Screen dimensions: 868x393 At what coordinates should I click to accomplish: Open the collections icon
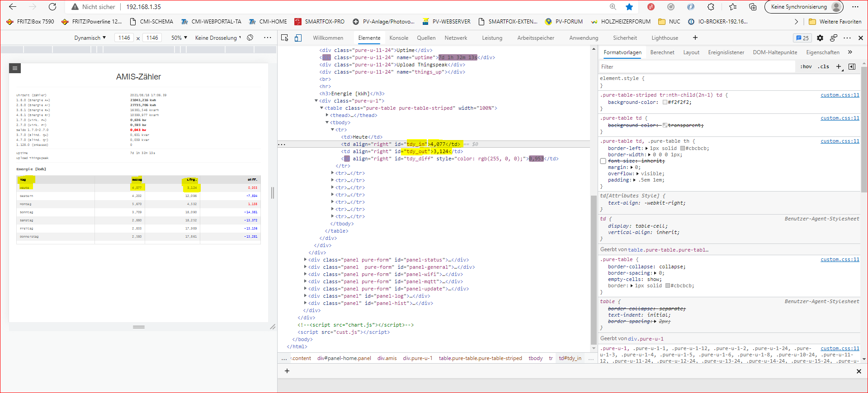pyautogui.click(x=753, y=7)
